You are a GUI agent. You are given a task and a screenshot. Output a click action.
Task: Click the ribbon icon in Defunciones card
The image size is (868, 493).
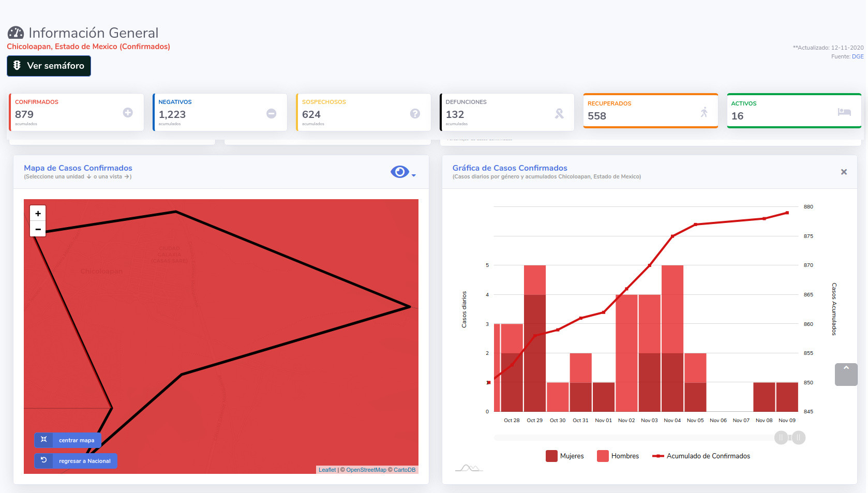[559, 113]
